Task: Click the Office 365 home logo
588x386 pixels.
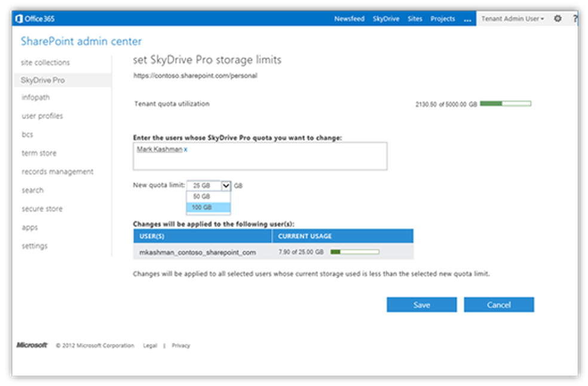Action: click(x=35, y=18)
